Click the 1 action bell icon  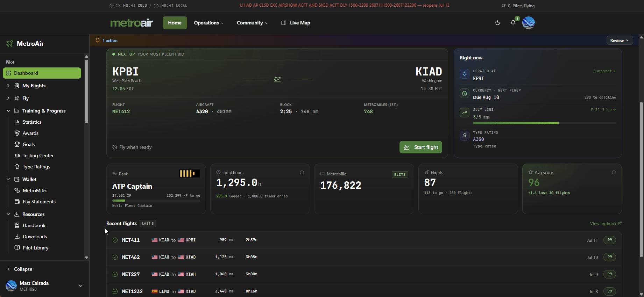[x=98, y=41]
